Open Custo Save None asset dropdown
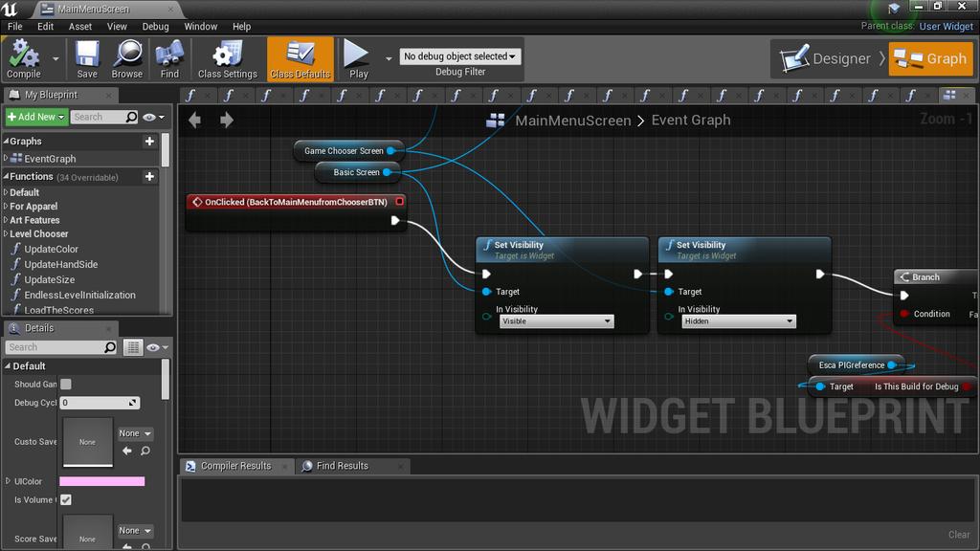 pyautogui.click(x=135, y=433)
